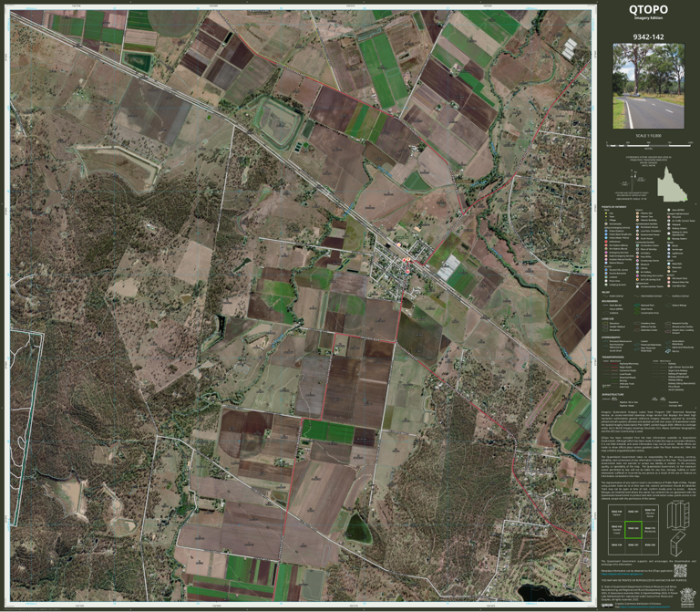Click the Imagery Edition subtitle
Image resolution: width=700 pixels, height=612 pixels.
click(x=648, y=18)
